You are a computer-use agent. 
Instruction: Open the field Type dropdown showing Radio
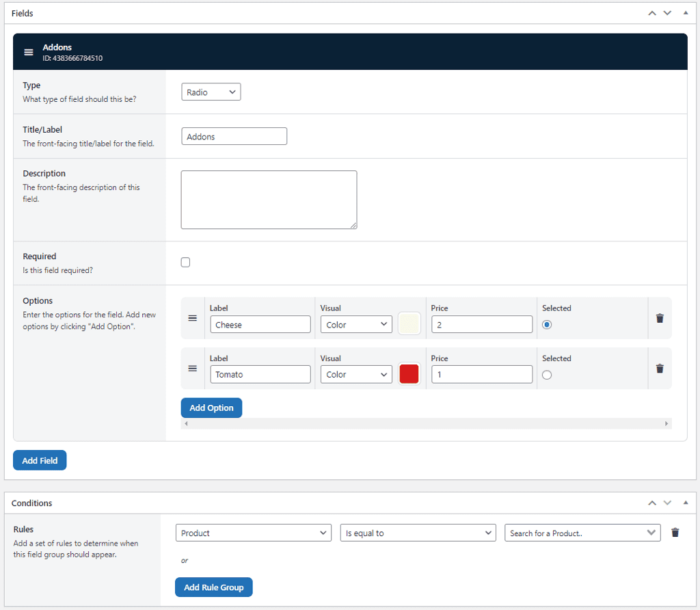211,92
